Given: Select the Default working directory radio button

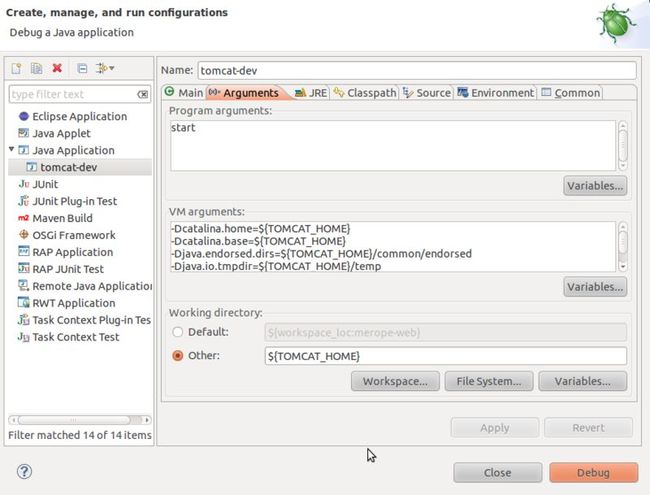Looking at the screenshot, I should click(177, 332).
